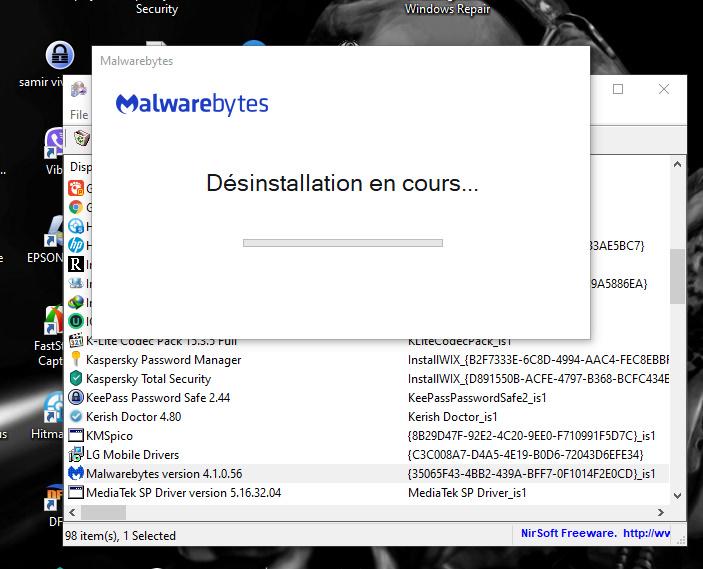Open the Viber desktop shortcut

pos(56,143)
